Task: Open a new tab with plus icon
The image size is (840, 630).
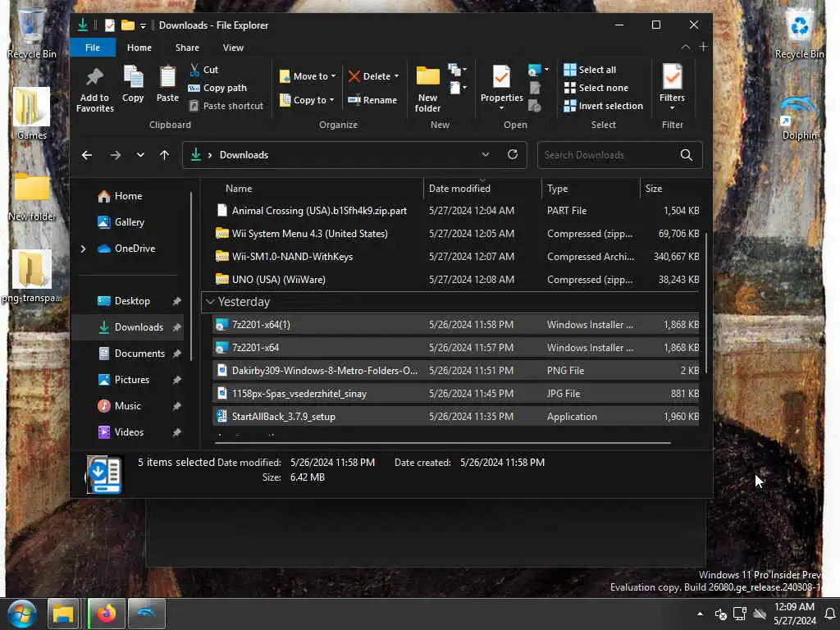Action: pyautogui.click(x=703, y=47)
